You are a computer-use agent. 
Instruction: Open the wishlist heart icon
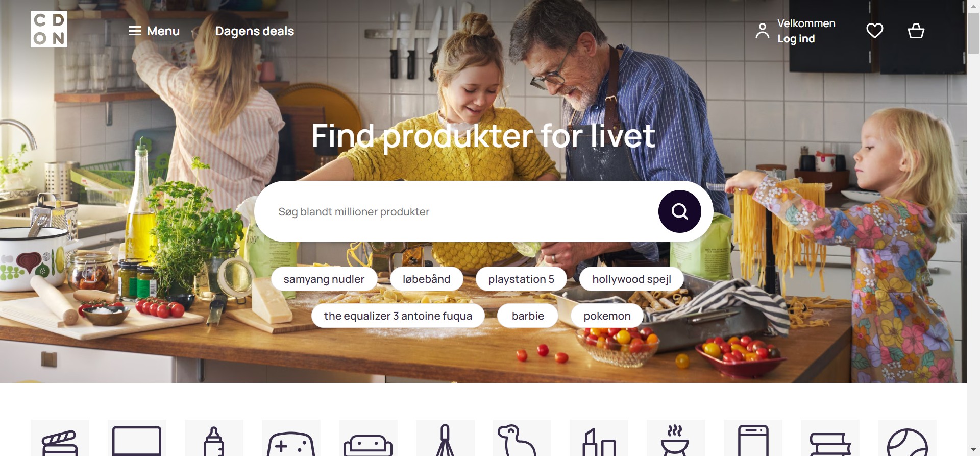pyautogui.click(x=875, y=31)
